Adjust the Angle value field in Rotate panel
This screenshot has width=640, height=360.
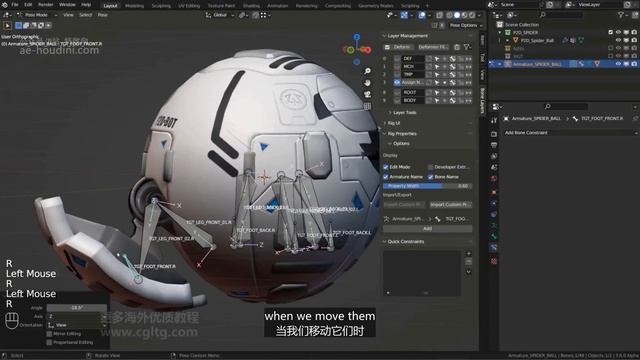pos(77,308)
